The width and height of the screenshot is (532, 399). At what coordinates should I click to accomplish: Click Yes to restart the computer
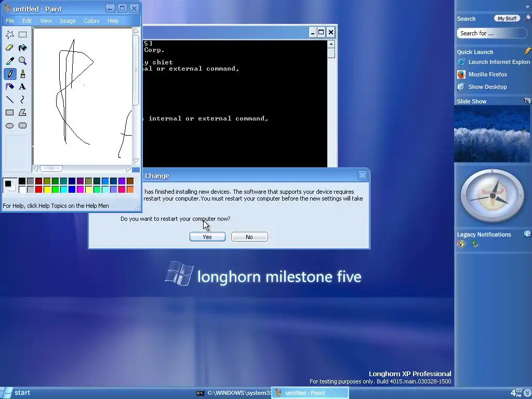(x=207, y=237)
